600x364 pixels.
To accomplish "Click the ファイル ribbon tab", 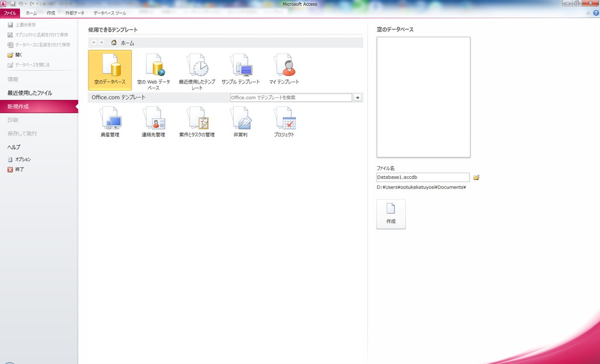I will 10,13.
